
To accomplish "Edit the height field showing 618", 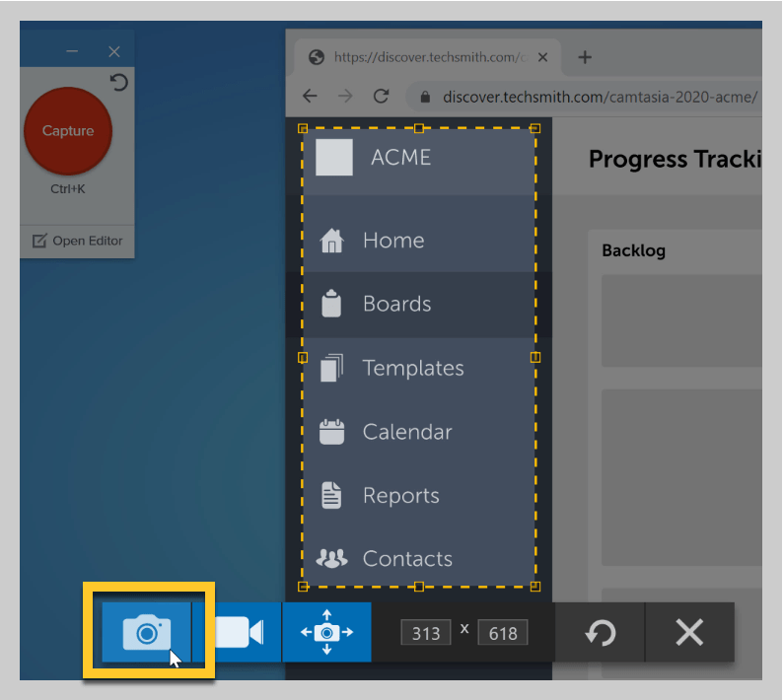I will (x=503, y=633).
